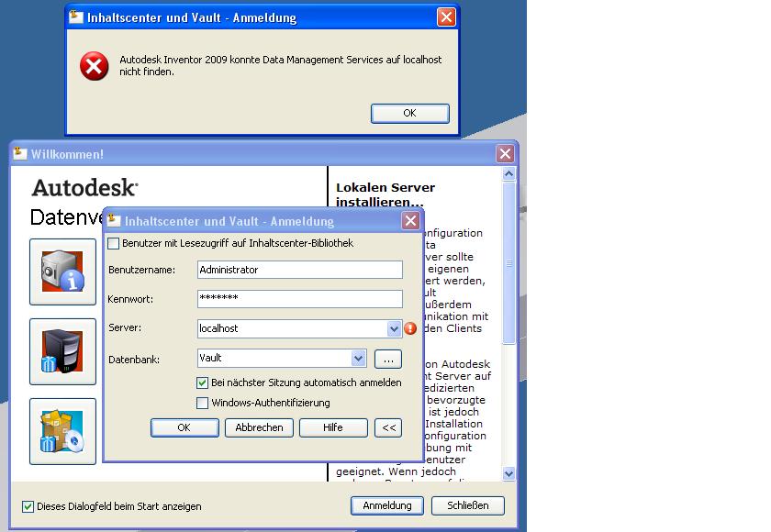Screen dimensions: 771x532
Task: Click the error message text about localhost
Action: [x=281, y=65]
